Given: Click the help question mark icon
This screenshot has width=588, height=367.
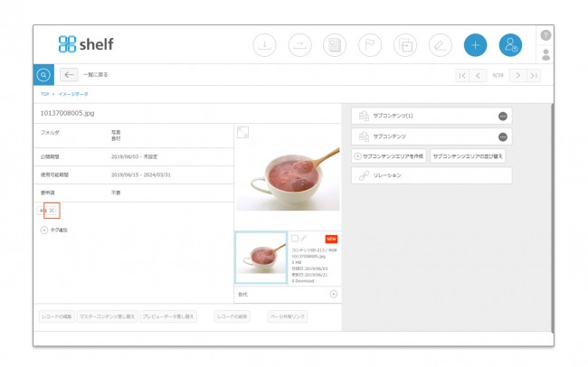Looking at the screenshot, I should [x=545, y=35].
